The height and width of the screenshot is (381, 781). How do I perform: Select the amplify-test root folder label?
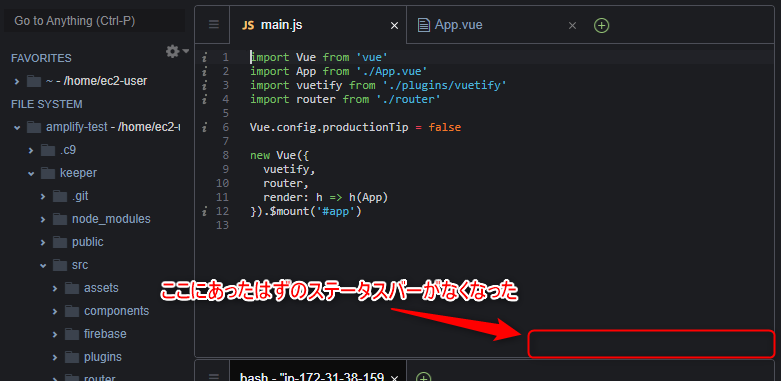77,127
